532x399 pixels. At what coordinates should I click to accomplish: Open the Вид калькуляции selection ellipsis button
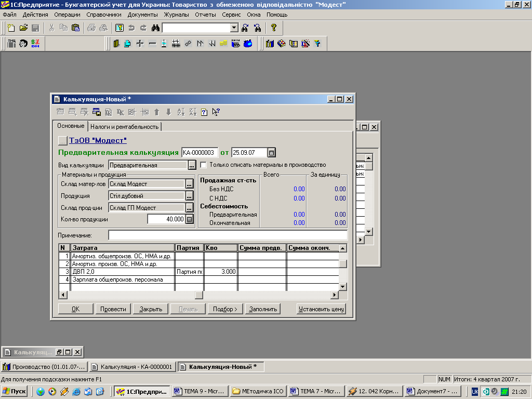[192, 165]
